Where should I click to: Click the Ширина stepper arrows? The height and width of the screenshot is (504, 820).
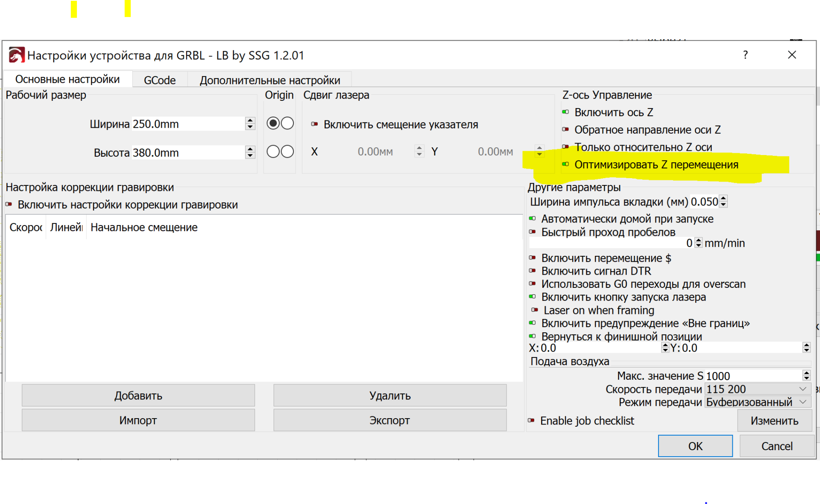250,124
